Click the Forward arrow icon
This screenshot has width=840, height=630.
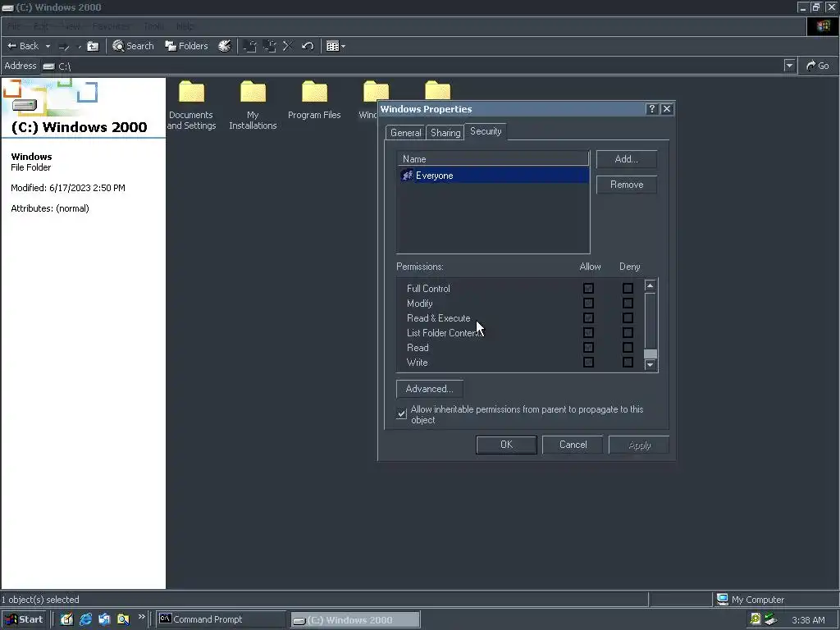coord(64,47)
